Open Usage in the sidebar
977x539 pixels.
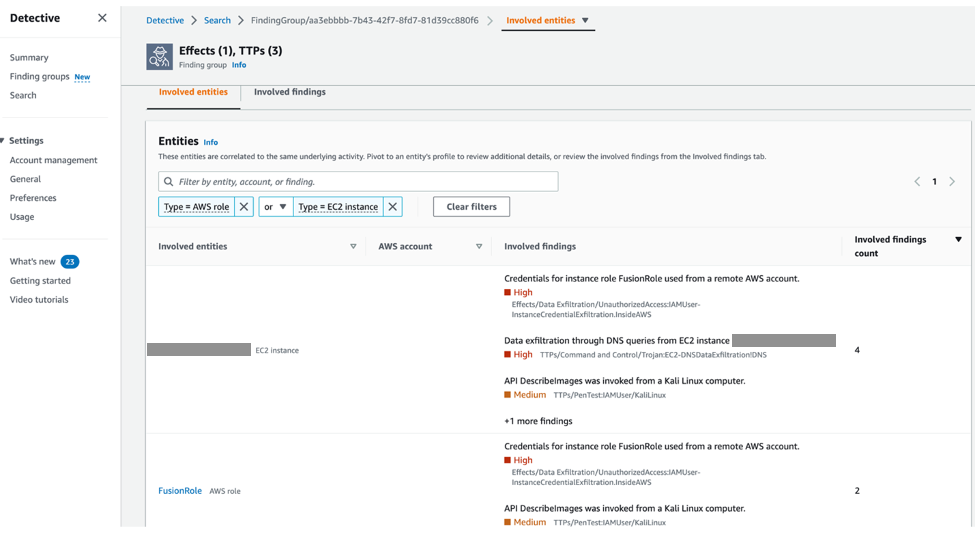22,217
